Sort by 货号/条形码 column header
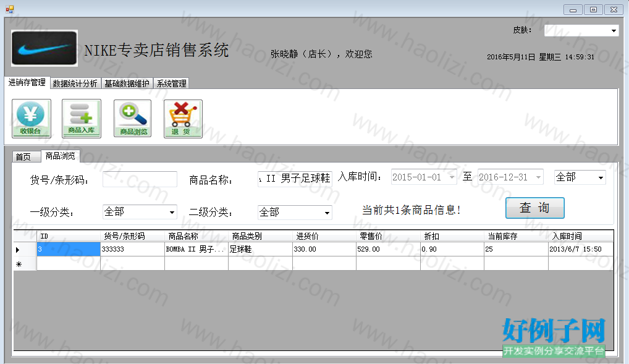The image size is (629, 364). click(x=132, y=236)
